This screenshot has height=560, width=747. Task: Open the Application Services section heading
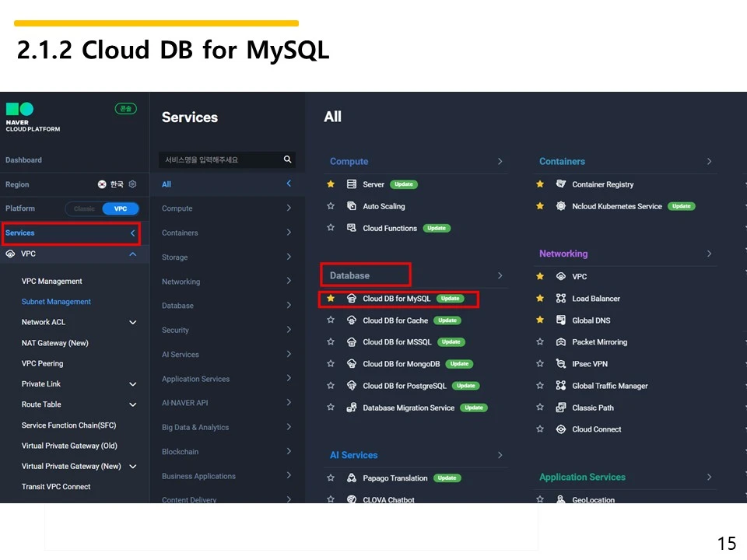582,477
